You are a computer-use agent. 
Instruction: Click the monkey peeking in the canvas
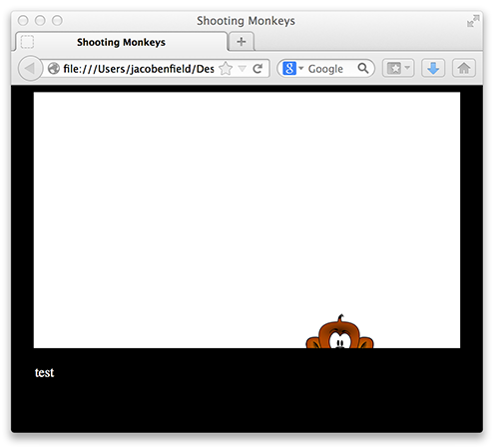[339, 332]
